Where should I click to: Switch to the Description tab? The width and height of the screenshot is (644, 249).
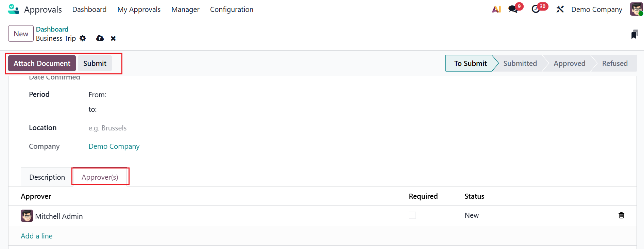pos(47,177)
